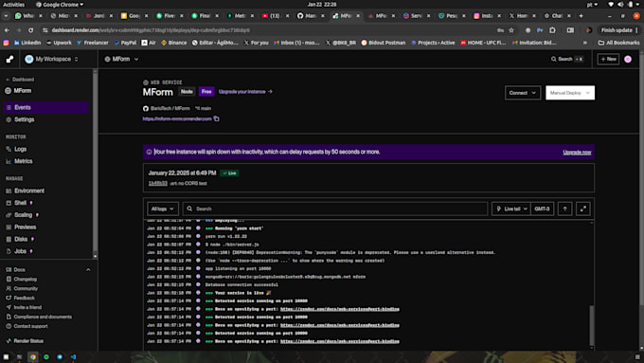Switch to the Instagram browser tab
Image resolution: width=644 pixels, height=363 pixels.
[x=487, y=15]
